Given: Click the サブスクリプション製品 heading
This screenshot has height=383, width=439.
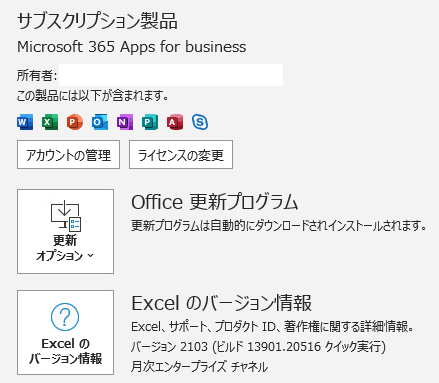Looking at the screenshot, I should coord(97,21).
